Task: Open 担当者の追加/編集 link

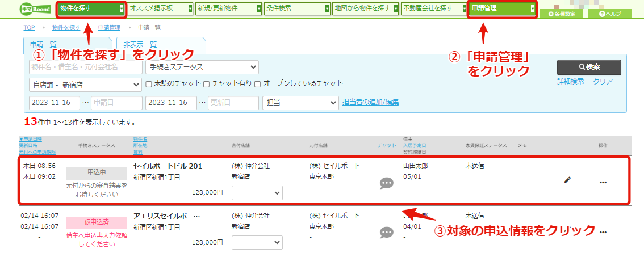Action: (370, 102)
